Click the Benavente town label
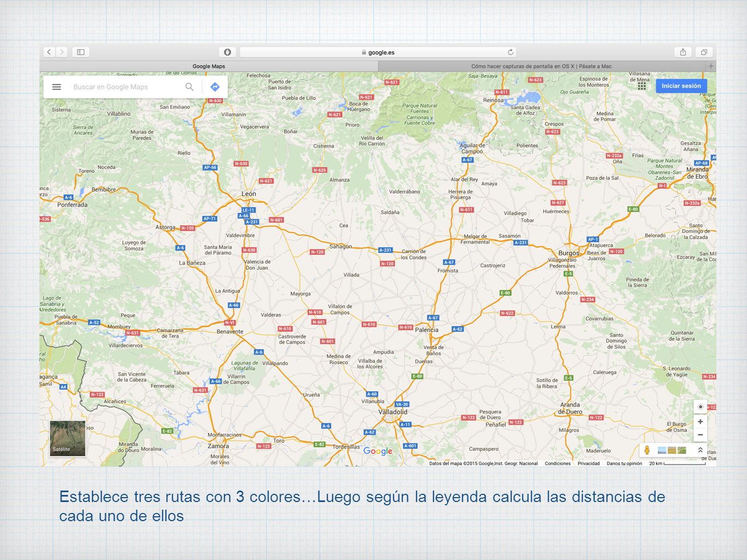Screen dimensions: 747x560 click(x=230, y=331)
